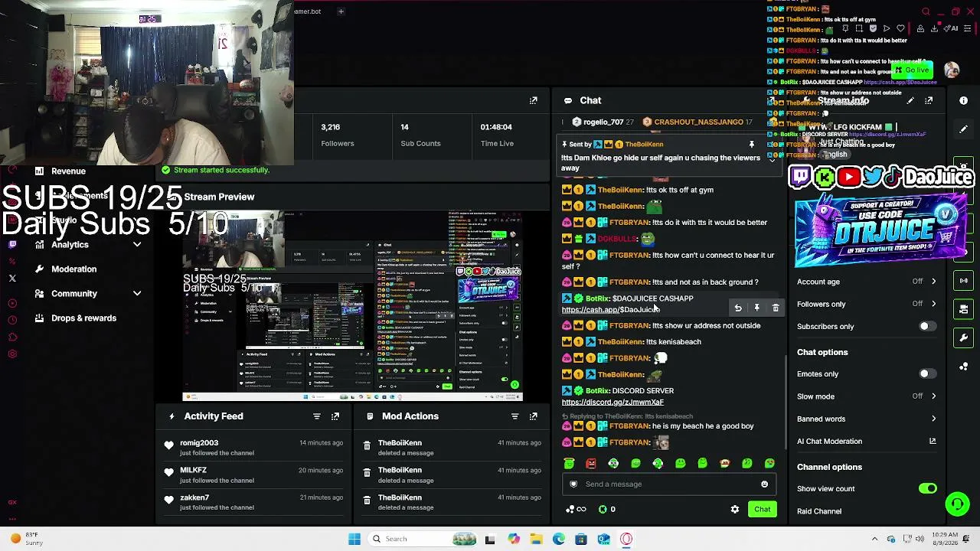980x551 pixels.
Task: Click the Windows taskbar Search box
Action: pyautogui.click(x=423, y=539)
